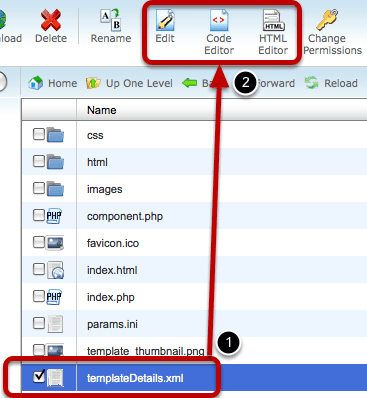This screenshot has width=367, height=398.
Task: Click the web page icon for index.html
Action: coord(55,270)
